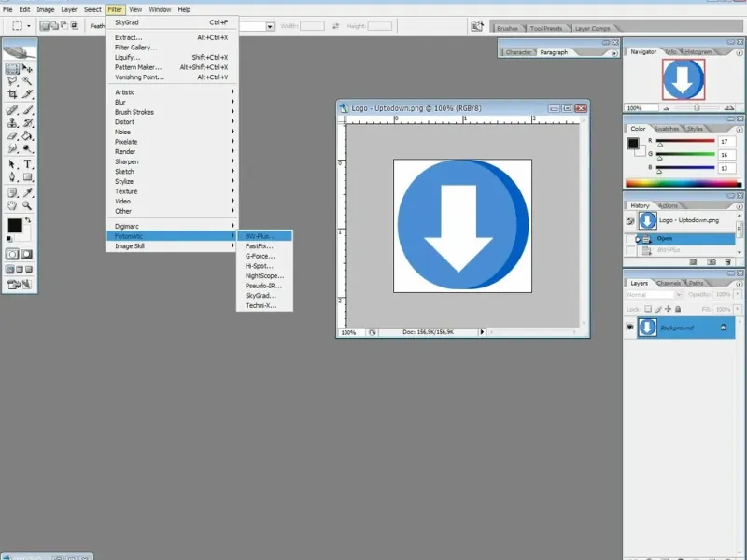Open the Navigator panel options menu
This screenshot has width=747, height=560.
coord(739,53)
